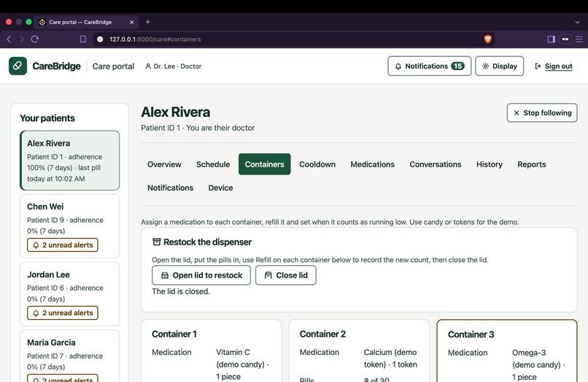Click the bell icon in Chen Wei's unread alerts

point(36,245)
